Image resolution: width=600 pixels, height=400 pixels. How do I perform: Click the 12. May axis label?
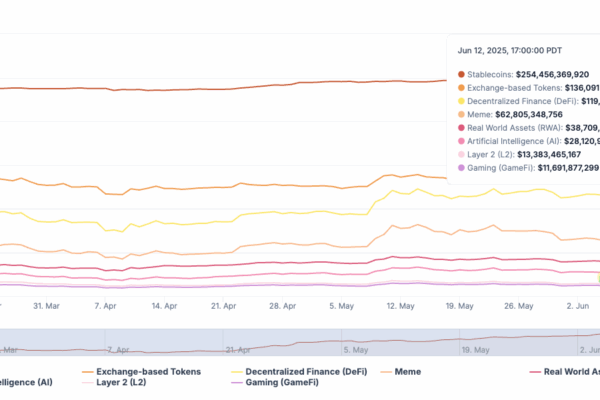[401, 306]
